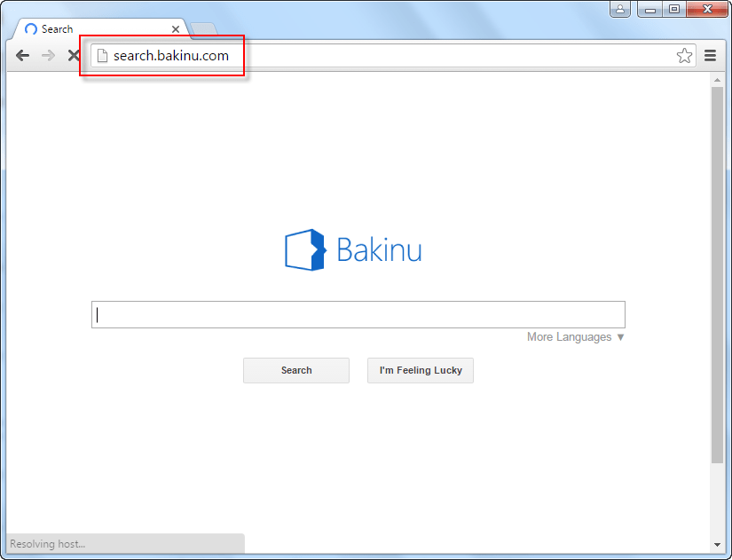Click the scrollbar up arrow
Screen dimensions: 732x560
[x=717, y=80]
